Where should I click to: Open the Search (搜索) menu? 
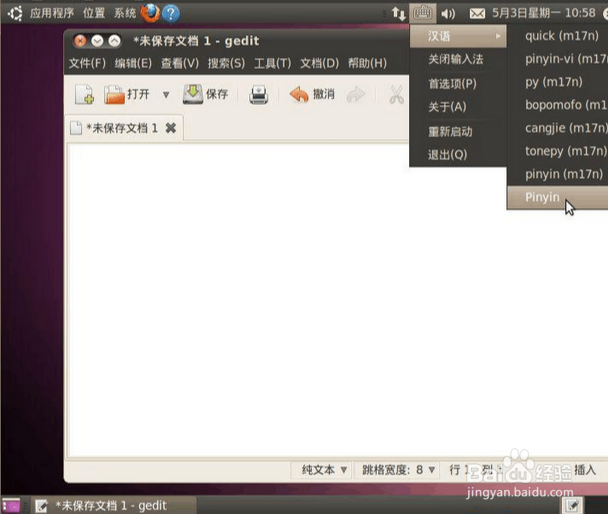coord(226,63)
